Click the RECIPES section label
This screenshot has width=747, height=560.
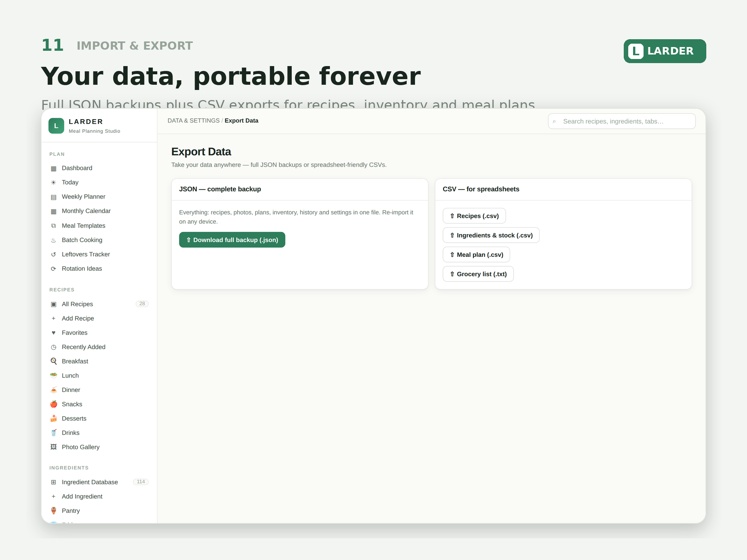coord(62,290)
